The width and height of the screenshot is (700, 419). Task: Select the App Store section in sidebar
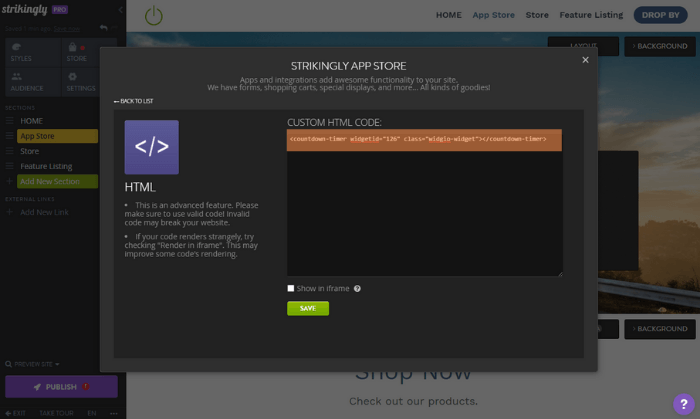(x=57, y=136)
